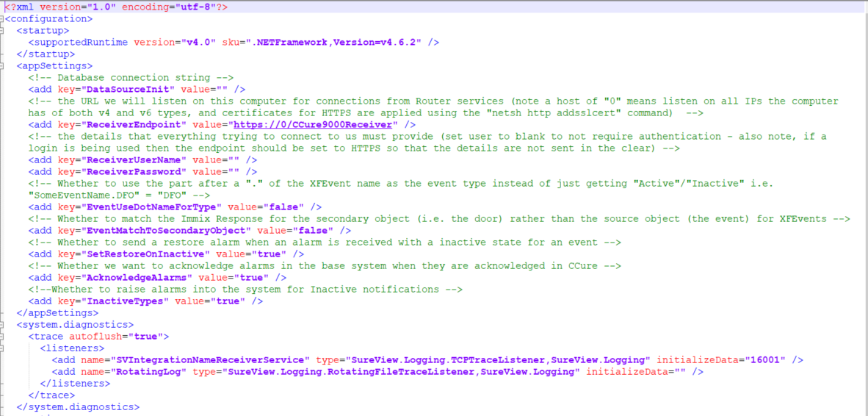Screen dimensions: 868x416
Task: Collapse the appSettings section fold marker
Action: click(x=2, y=66)
